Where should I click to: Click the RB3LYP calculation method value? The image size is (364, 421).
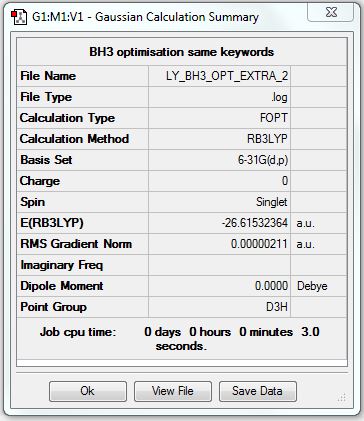coord(267,139)
